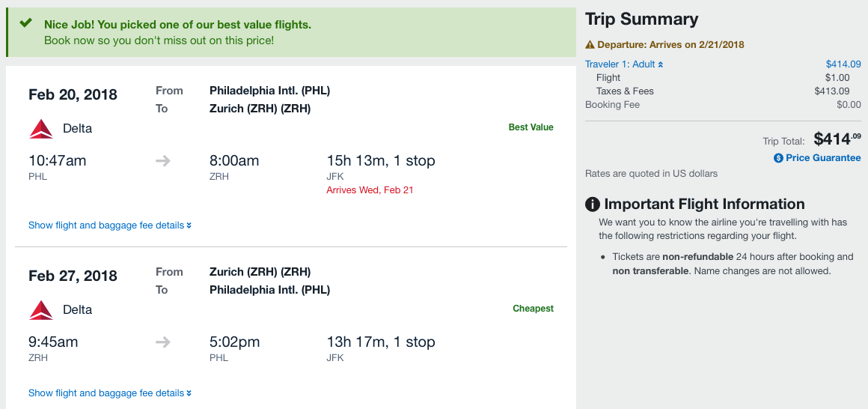Click the arrow icon between 9:45am and 5:02pm
Screen dimensions: 868x409
pos(162,342)
